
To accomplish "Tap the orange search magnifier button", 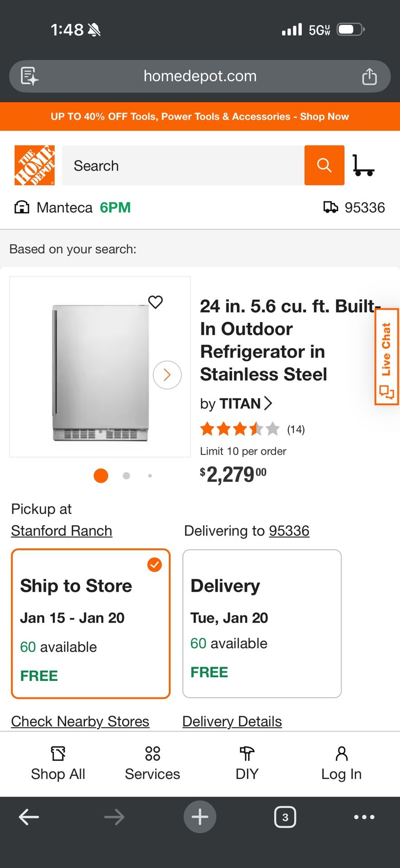I will (324, 165).
